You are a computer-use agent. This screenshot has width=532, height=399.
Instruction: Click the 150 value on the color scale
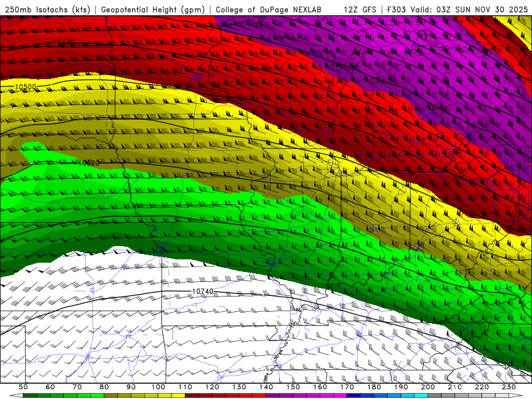pyautogui.click(x=293, y=387)
